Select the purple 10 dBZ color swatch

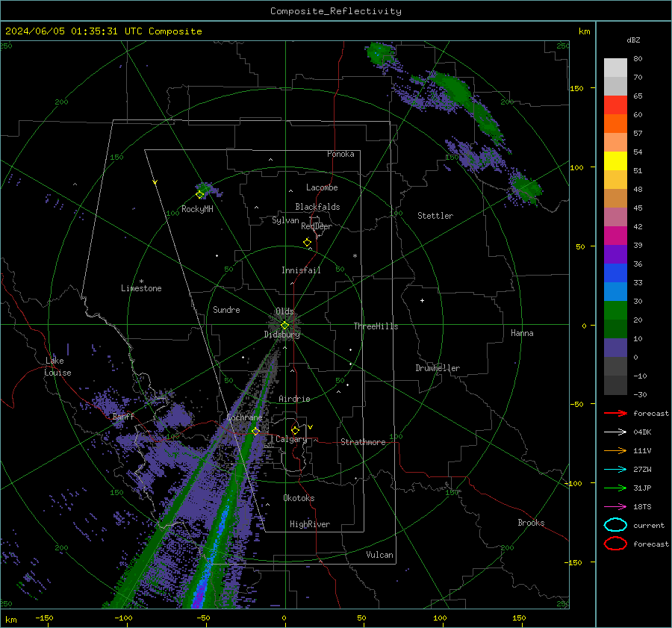615,347
